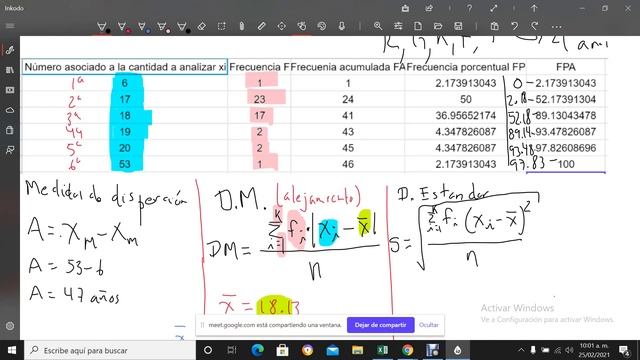
Task: Click the sticker insert tool icon
Action: pyautogui.click(x=322, y=27)
